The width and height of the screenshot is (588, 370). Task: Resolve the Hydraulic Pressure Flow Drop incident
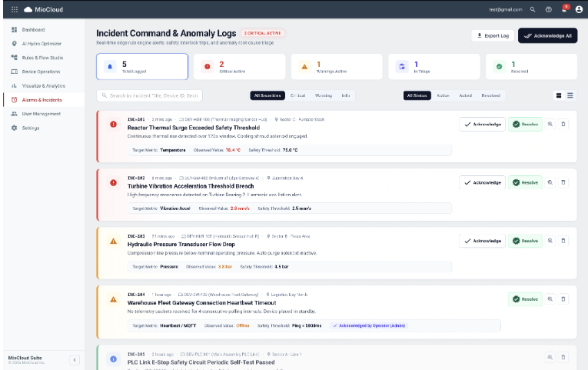[x=525, y=241]
